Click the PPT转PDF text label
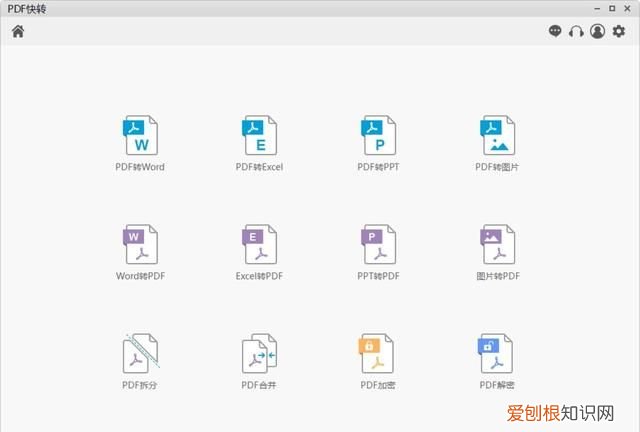Image resolution: width=640 pixels, height=432 pixels. [378, 276]
